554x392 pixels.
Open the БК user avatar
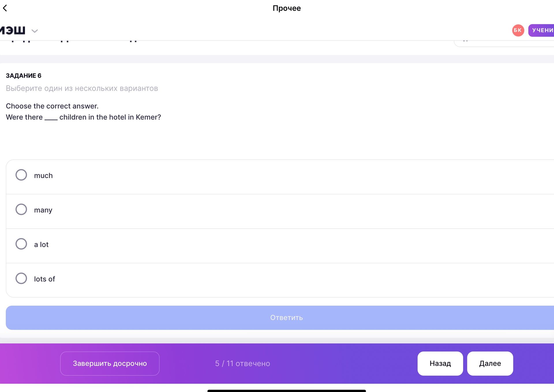tap(518, 30)
